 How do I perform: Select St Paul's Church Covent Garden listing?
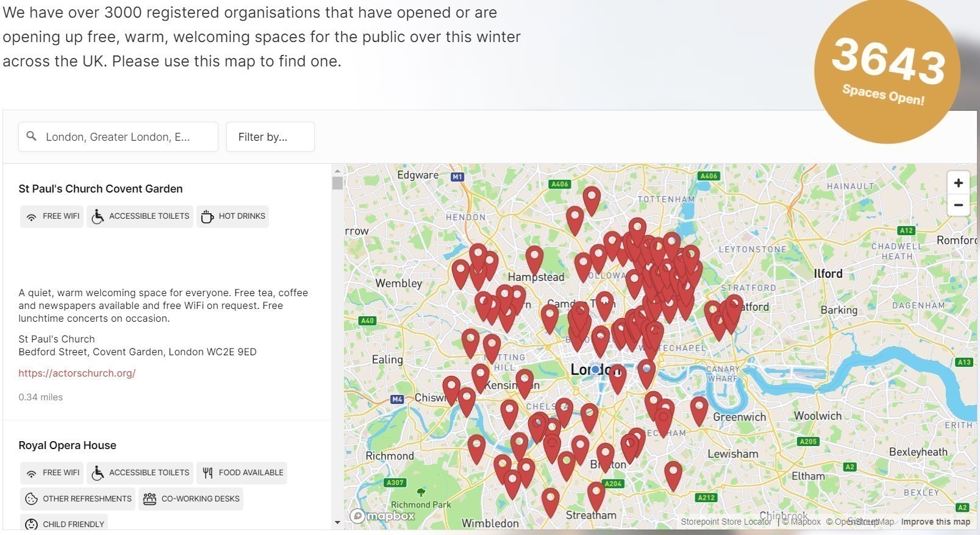101,189
